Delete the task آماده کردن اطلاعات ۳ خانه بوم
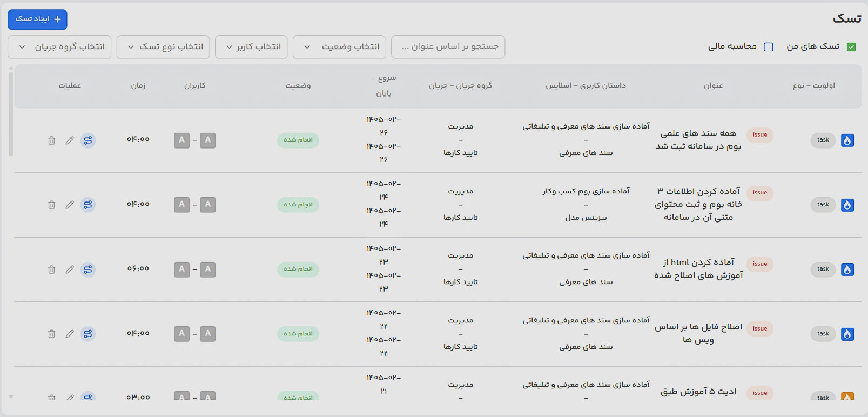This screenshot has height=417, width=868. pyautogui.click(x=51, y=205)
